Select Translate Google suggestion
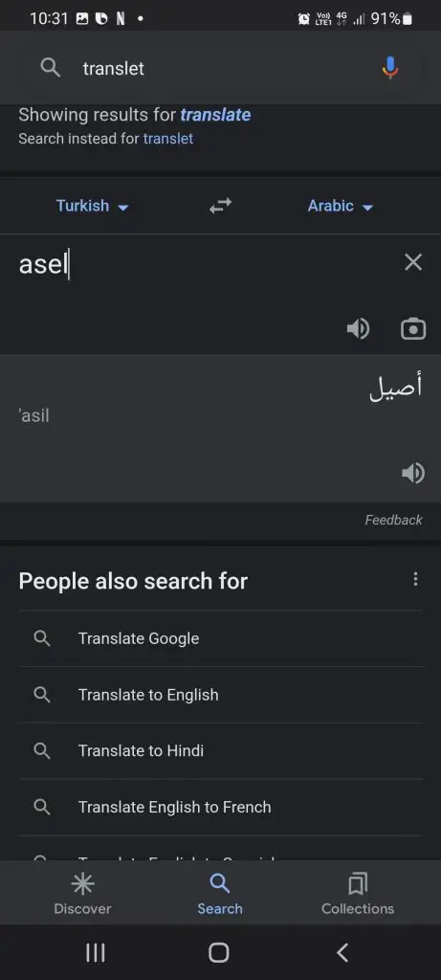The height and width of the screenshot is (980, 441). 220,638
